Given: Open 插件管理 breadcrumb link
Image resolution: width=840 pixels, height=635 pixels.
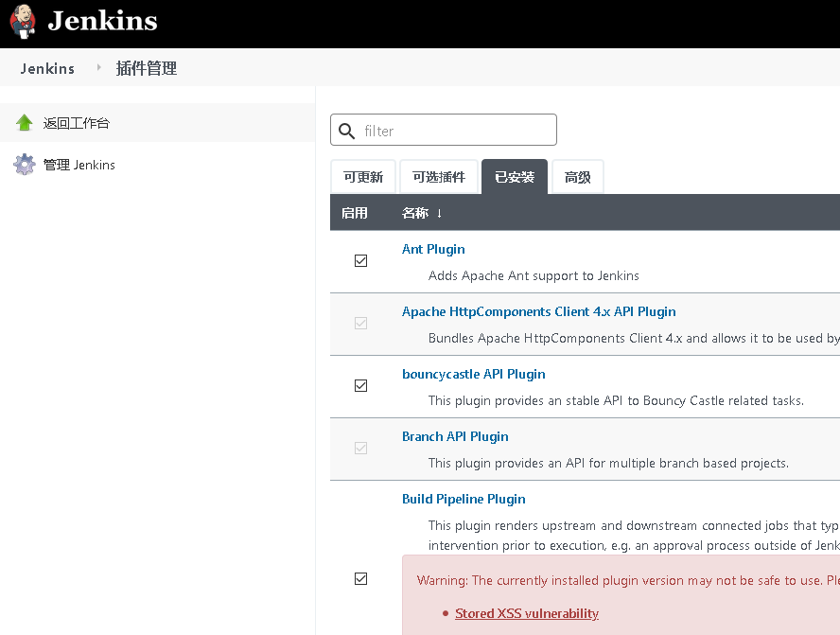Looking at the screenshot, I should point(147,68).
